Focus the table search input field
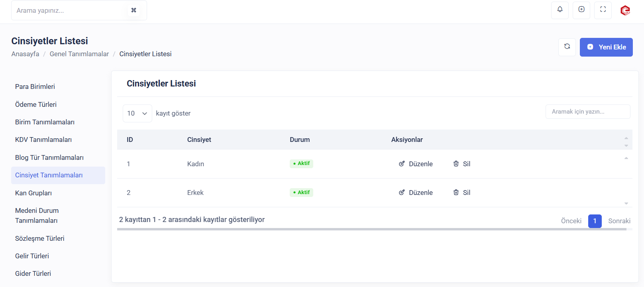 [x=587, y=112]
